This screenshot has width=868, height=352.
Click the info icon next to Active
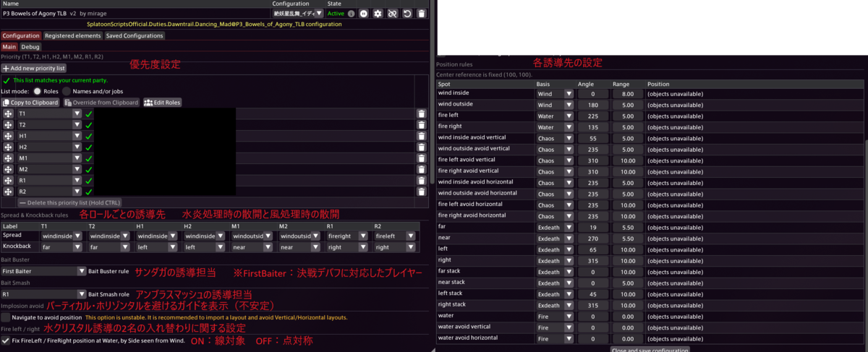(351, 14)
